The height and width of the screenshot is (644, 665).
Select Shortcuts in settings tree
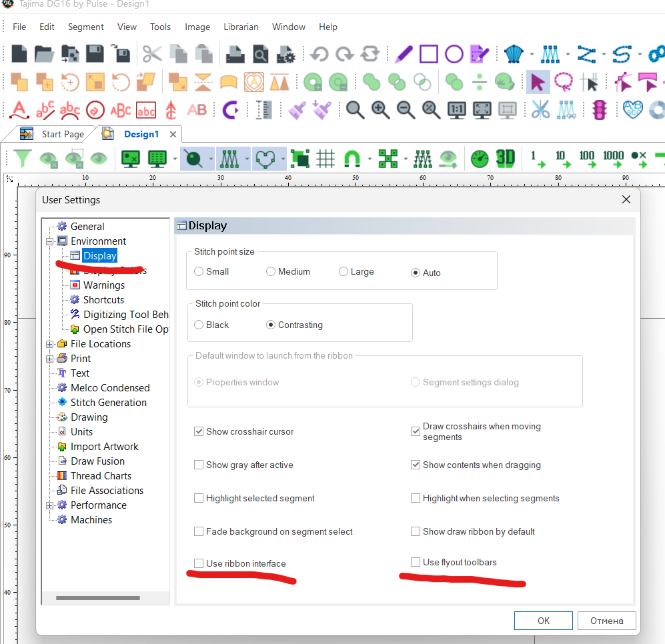click(103, 300)
